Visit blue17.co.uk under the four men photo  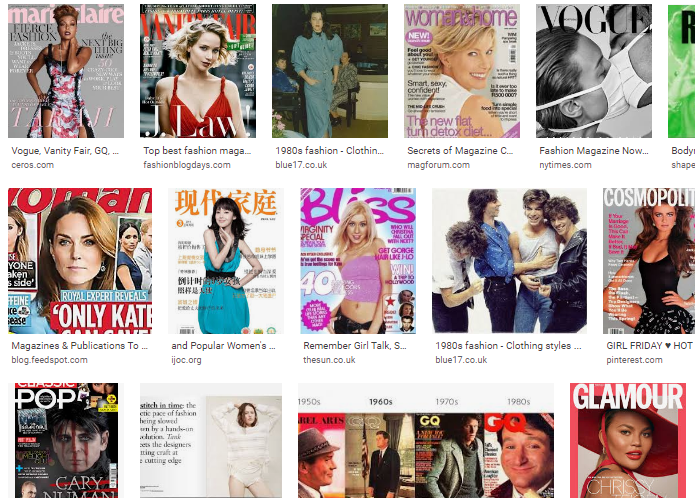[x=461, y=360]
